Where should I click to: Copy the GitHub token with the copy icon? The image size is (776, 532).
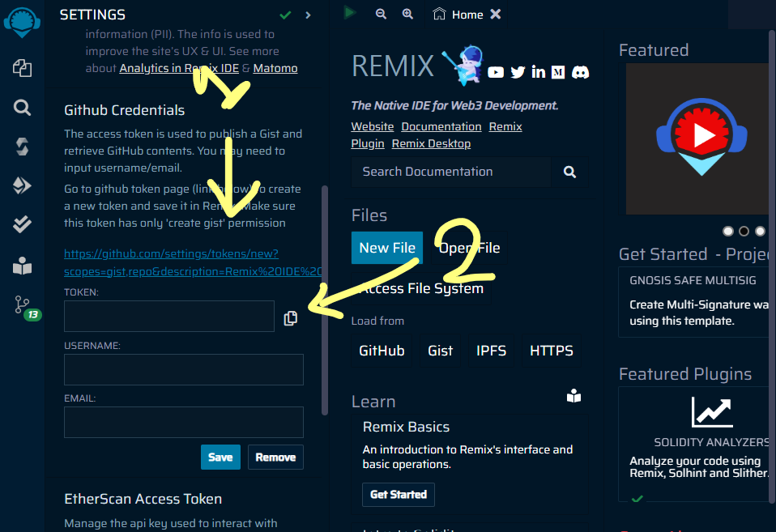click(291, 318)
